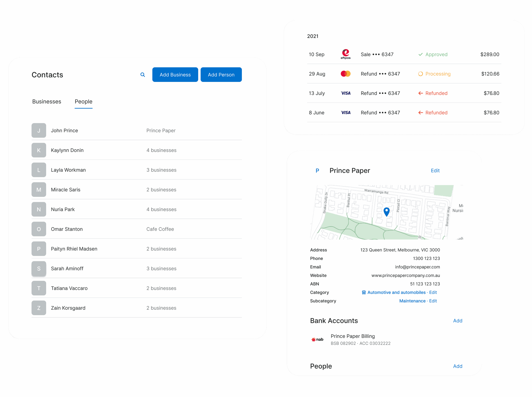Click the red refunded arrow on 8 June
The image size is (532, 397).
pos(420,113)
